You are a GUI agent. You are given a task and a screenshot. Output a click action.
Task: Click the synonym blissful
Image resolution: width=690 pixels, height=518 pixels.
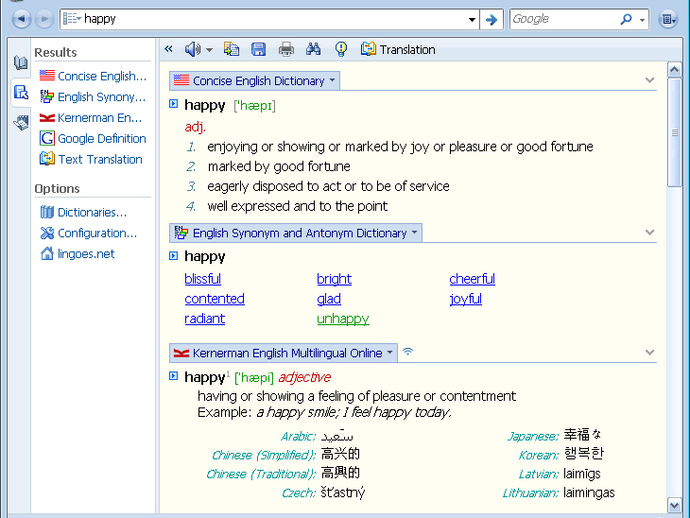(x=202, y=279)
